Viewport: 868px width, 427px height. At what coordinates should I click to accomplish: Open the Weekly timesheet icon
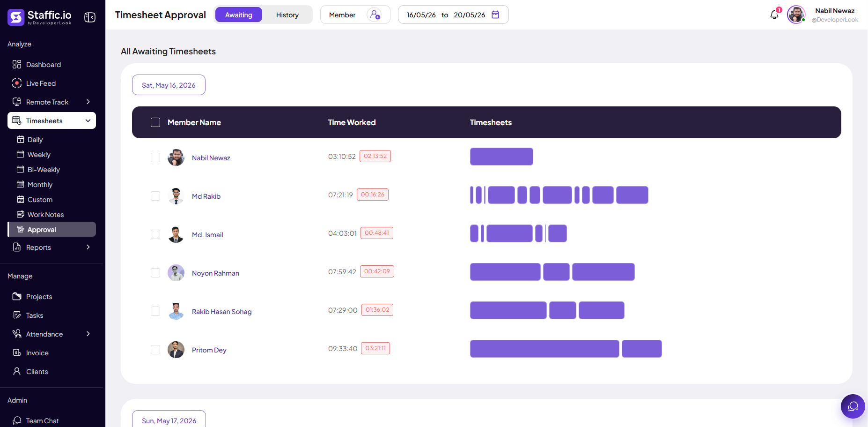tap(21, 154)
